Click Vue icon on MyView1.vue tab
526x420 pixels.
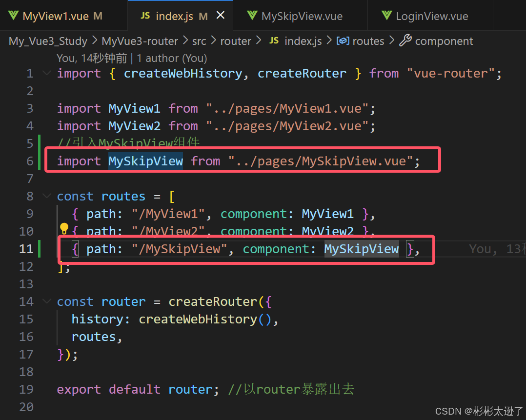point(14,16)
